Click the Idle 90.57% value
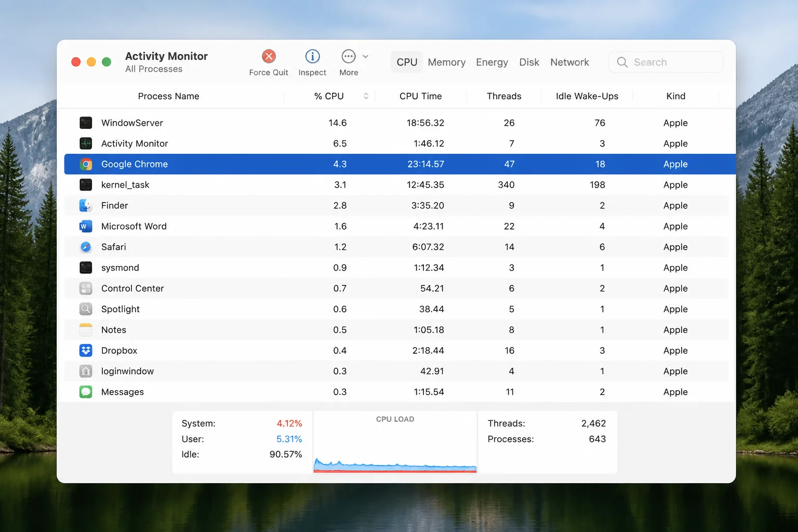This screenshot has height=532, width=798. tap(286, 455)
